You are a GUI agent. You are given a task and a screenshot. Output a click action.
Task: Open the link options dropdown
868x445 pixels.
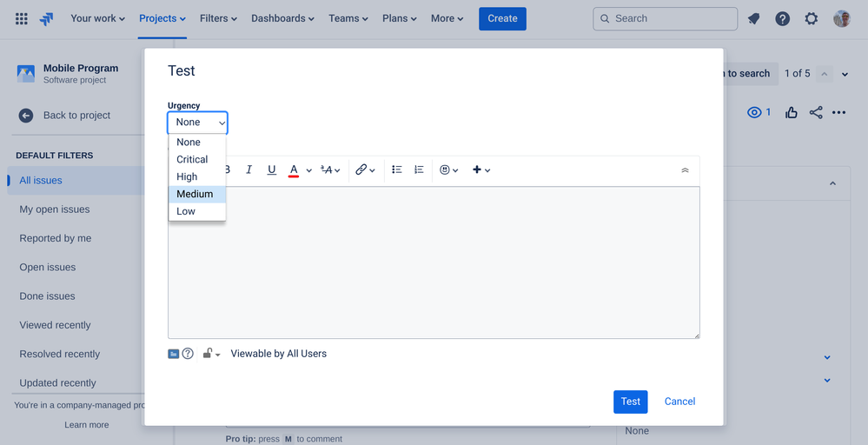coord(365,170)
